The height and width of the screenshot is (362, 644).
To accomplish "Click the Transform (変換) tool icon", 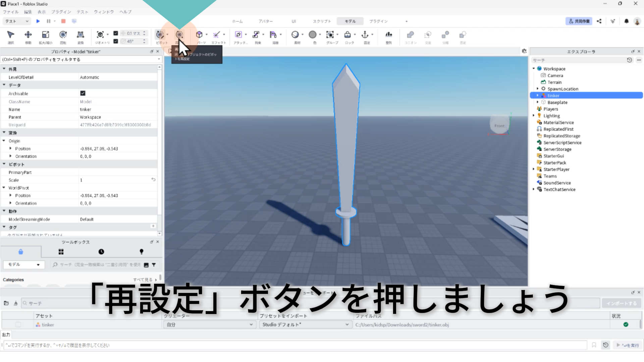I will tap(80, 35).
